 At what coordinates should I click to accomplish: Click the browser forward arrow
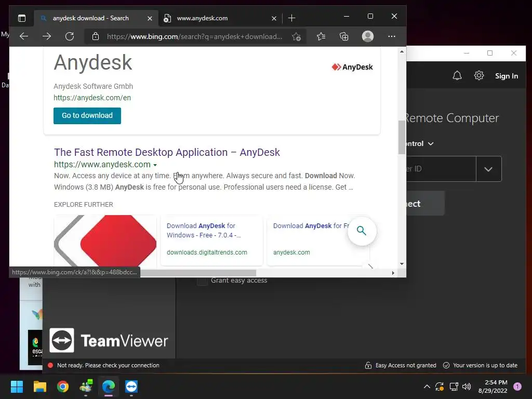(x=47, y=36)
